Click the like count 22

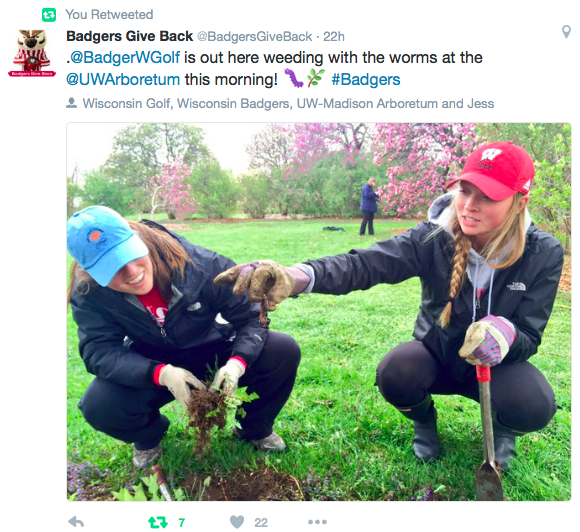261,522
